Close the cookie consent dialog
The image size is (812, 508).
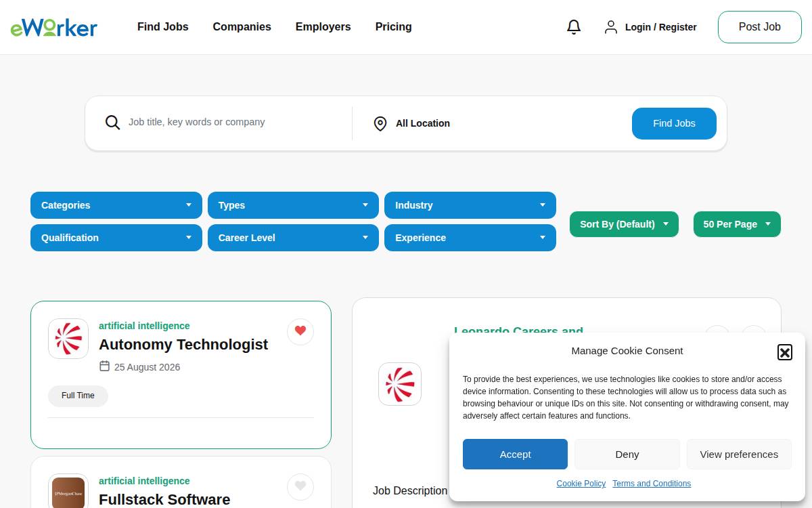coord(785,352)
